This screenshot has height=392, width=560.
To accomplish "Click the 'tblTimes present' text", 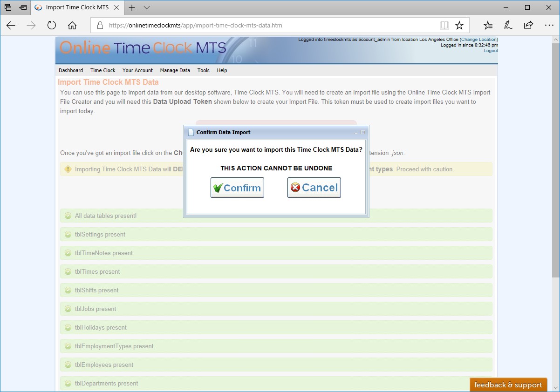I will pos(97,272).
